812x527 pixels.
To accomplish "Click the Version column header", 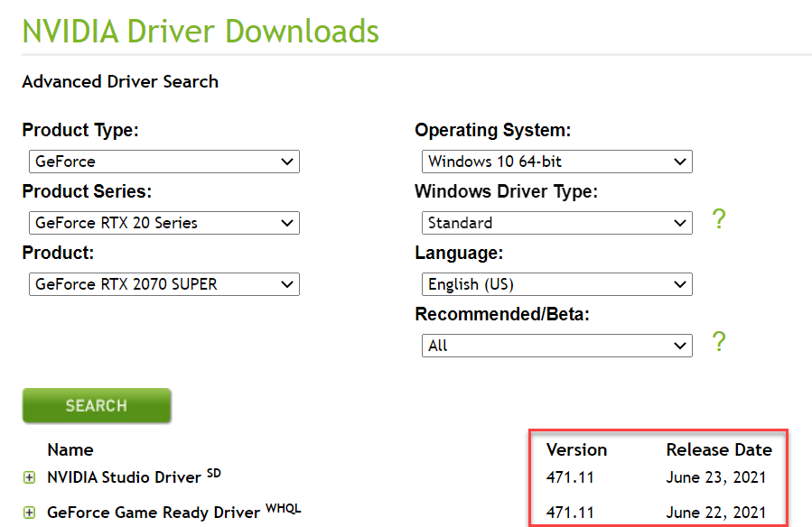I will [x=576, y=449].
